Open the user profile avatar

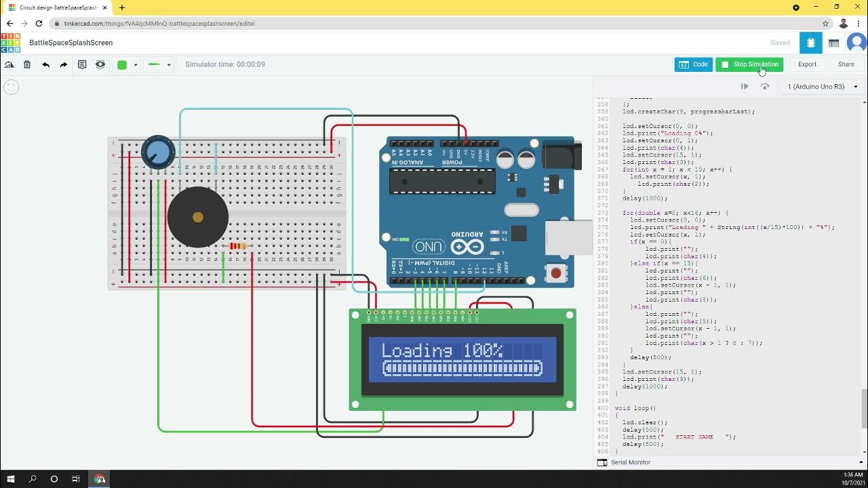point(856,43)
